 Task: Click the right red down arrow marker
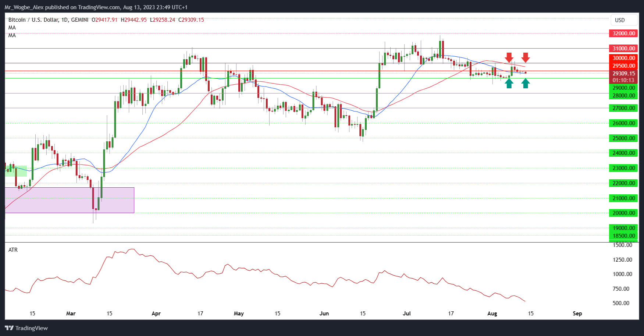[526, 57]
